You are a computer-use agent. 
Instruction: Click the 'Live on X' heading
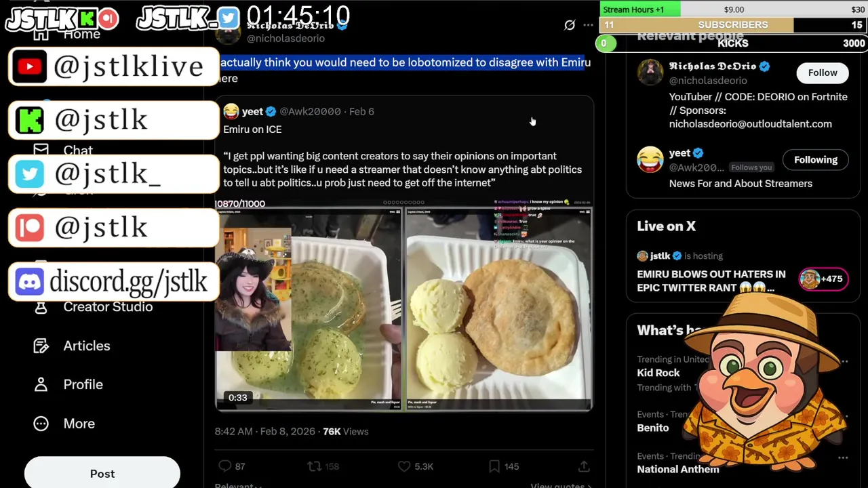point(666,226)
